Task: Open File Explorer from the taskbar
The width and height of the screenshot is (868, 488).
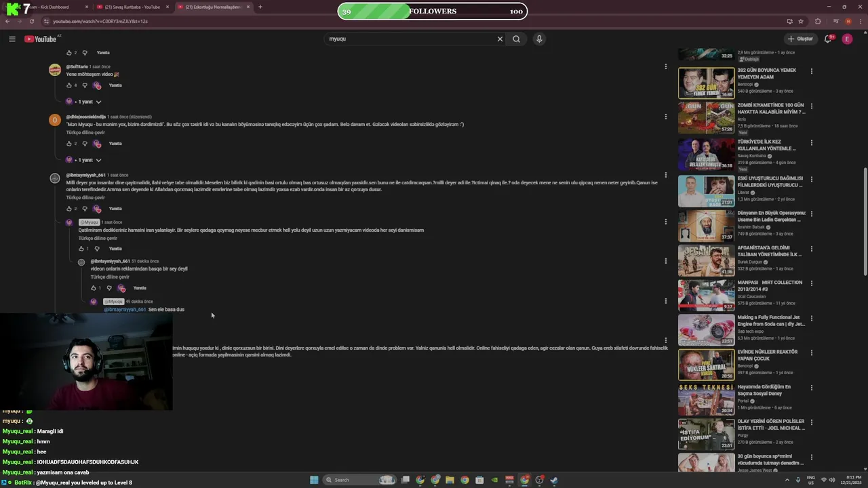Action: coord(450,480)
